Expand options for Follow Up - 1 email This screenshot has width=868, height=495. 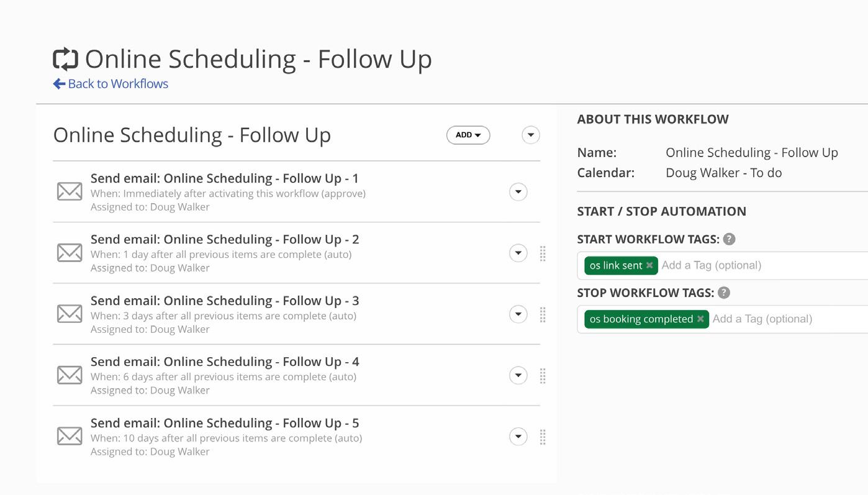[x=518, y=192]
